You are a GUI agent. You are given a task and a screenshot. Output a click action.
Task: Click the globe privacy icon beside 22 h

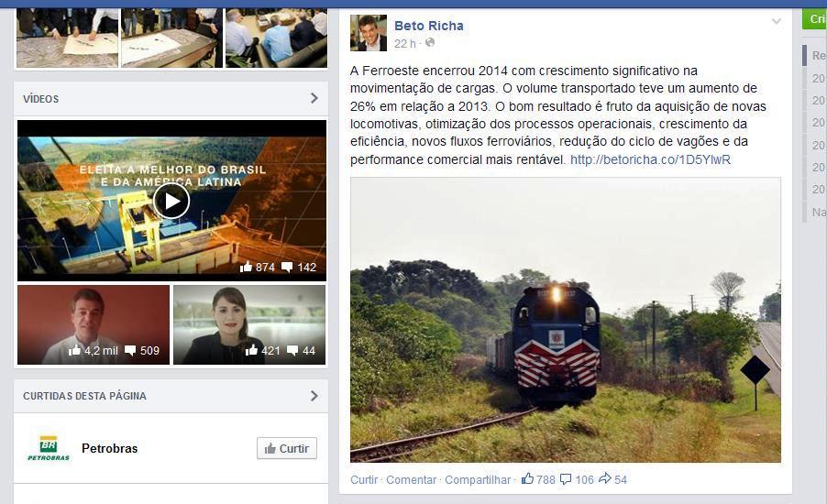click(x=430, y=43)
